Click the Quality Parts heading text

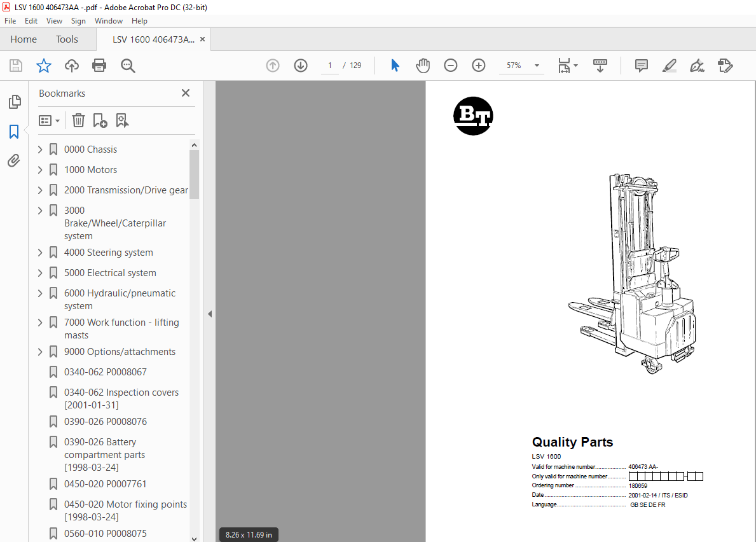(572, 442)
